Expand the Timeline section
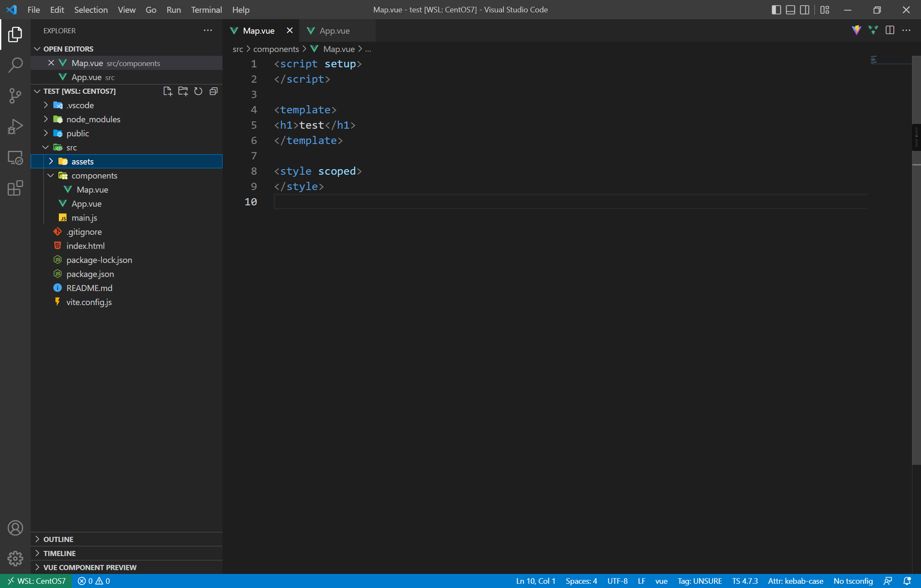Image resolution: width=921 pixels, height=588 pixels. click(x=127, y=553)
